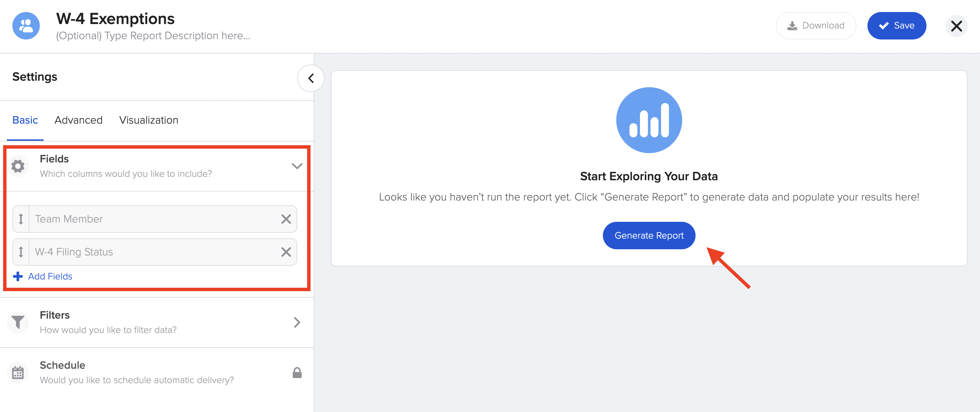Click the Schedule calendar icon
This screenshot has height=412, width=980.
[x=18, y=372]
